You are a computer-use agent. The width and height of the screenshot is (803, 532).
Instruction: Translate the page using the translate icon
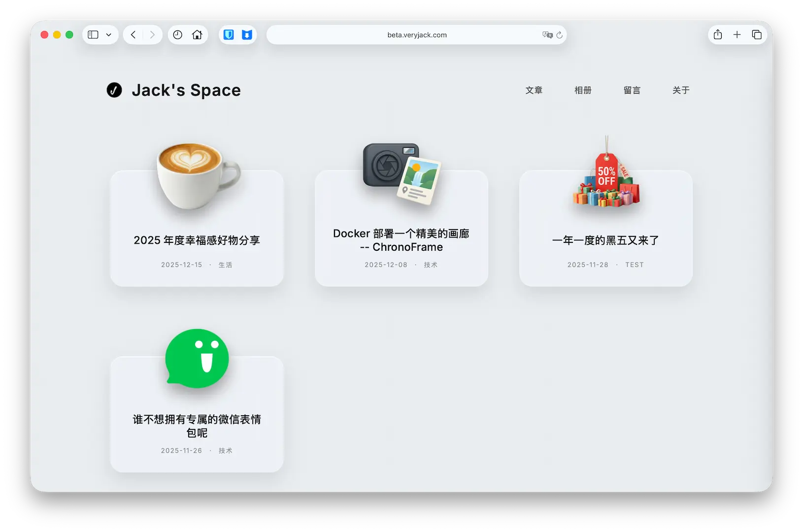(547, 35)
